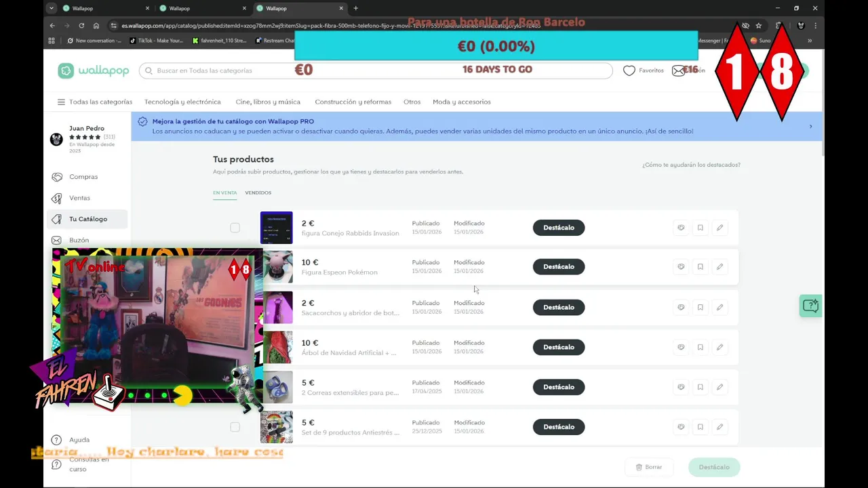This screenshot has width=868, height=488.
Task: Edit the Set de 9 productos Antiestrés listing
Action: (x=719, y=427)
